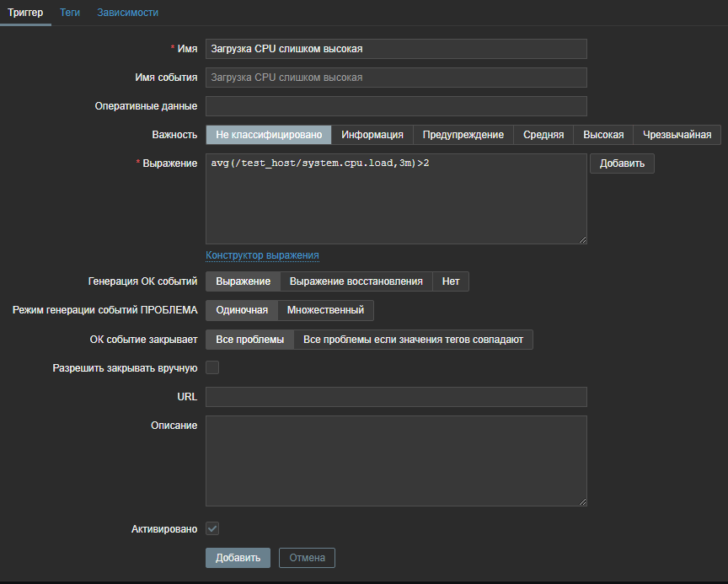Enable Разрешить закрывать вручную checkbox
The height and width of the screenshot is (584, 728).
point(212,367)
